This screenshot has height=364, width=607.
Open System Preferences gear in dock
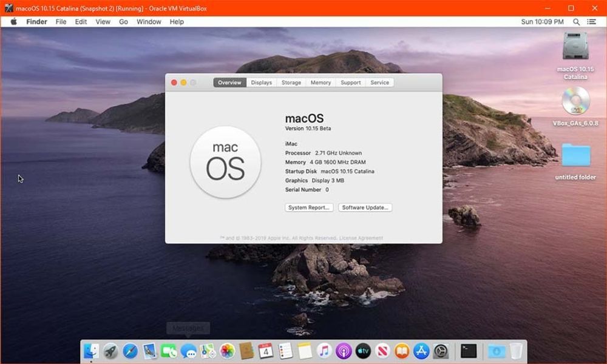[441, 351]
